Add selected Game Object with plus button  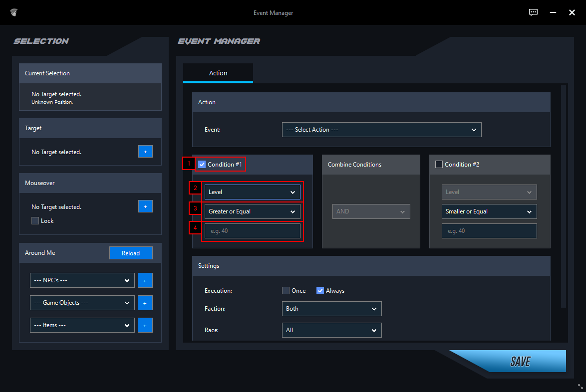pos(145,303)
